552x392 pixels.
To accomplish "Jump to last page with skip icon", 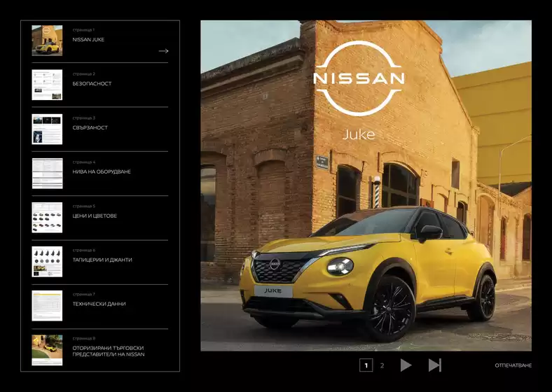I will point(435,365).
